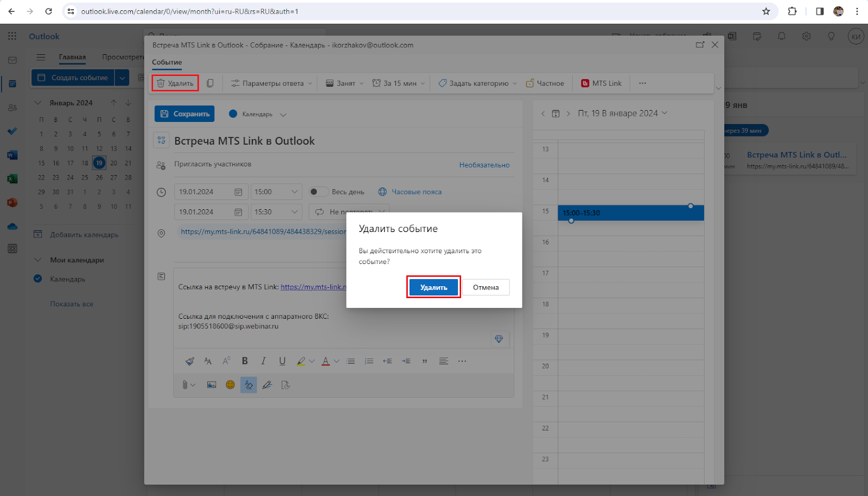Click the signature pen icon

267,385
